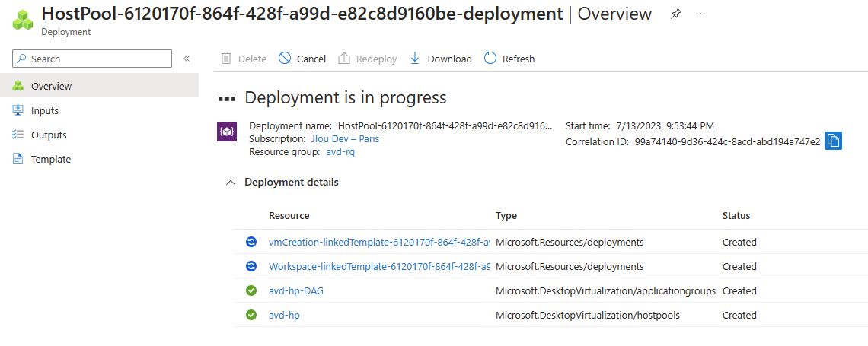Click the correlation ID value text
Viewport: 868px width, 346px height.
pos(727,142)
